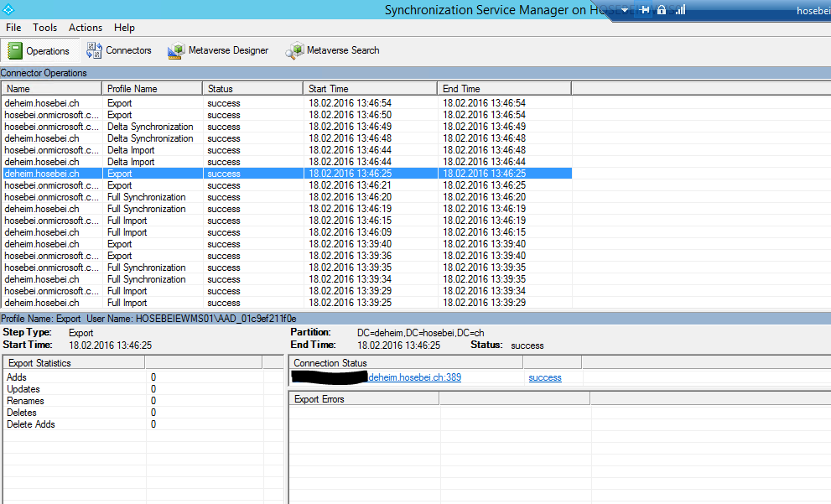Sort by the Status column header
The width and height of the screenshot is (831, 504).
point(252,89)
